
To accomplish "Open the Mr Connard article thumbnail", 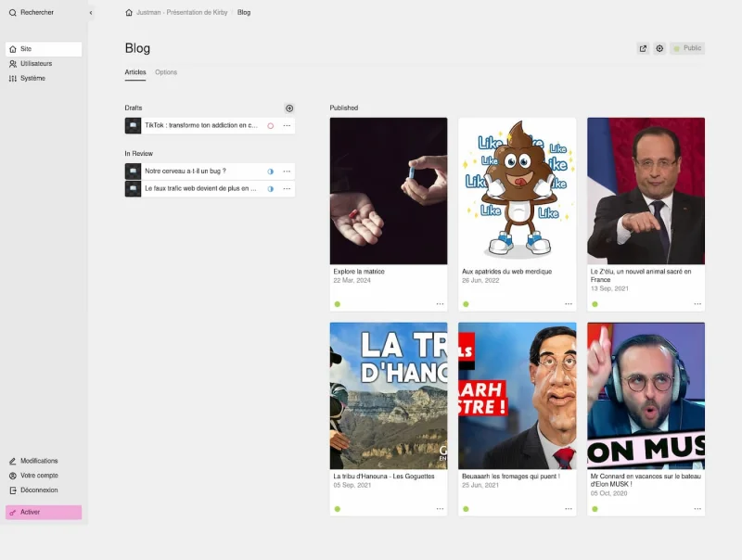I will click(646, 396).
